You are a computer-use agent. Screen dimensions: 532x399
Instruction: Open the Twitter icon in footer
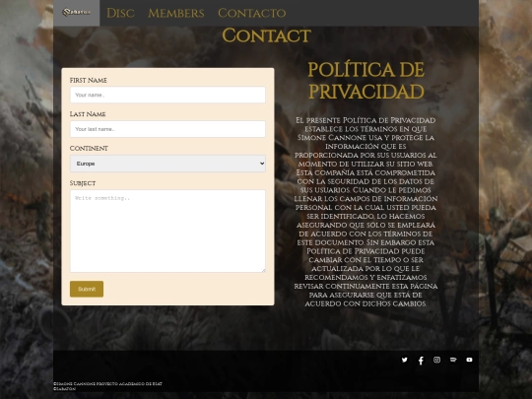coord(405,360)
